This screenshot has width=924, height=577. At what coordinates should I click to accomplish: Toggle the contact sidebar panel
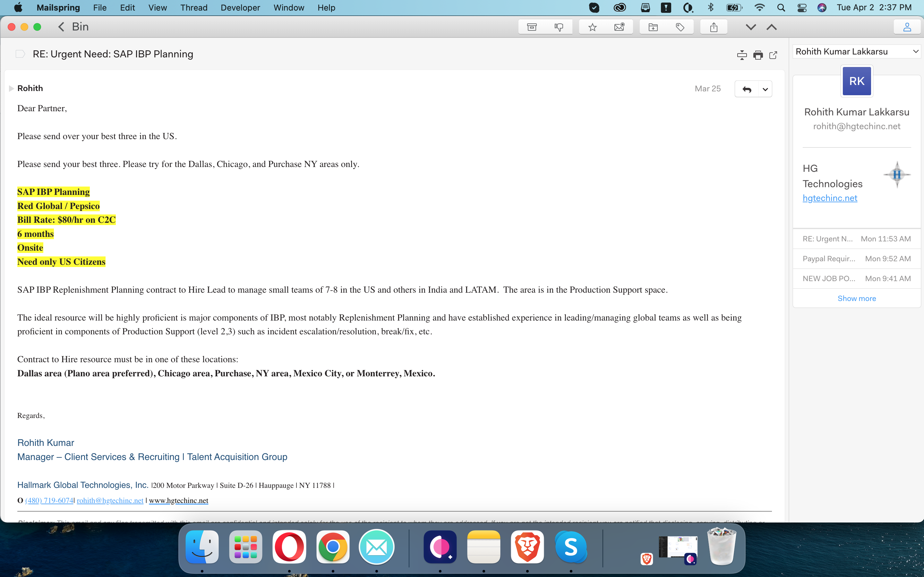tap(907, 27)
